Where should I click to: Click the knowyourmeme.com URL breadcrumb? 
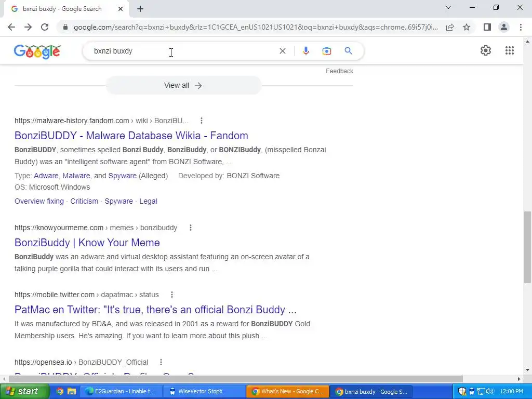click(x=96, y=228)
